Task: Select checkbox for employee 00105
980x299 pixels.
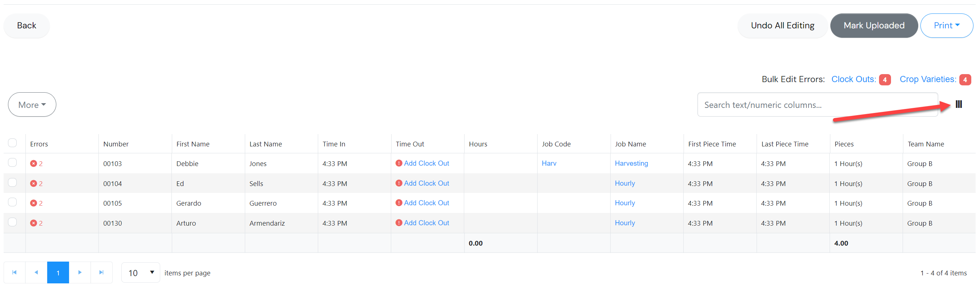Action: [x=13, y=202]
